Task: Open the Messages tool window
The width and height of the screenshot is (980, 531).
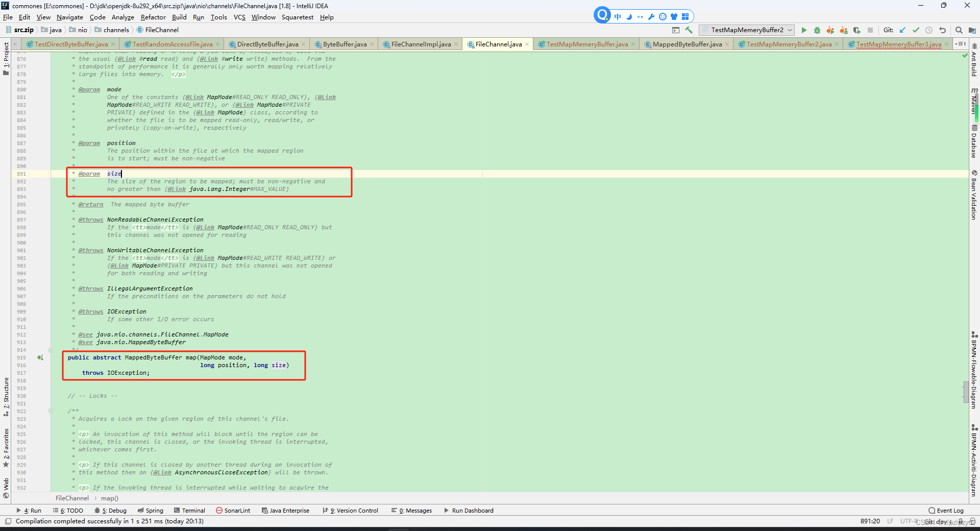Action: (411, 510)
